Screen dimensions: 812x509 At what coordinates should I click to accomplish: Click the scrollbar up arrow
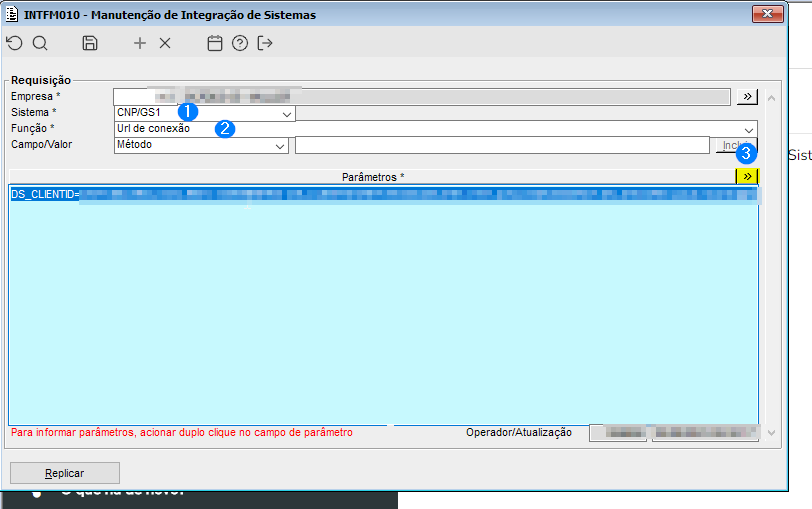tap(771, 98)
